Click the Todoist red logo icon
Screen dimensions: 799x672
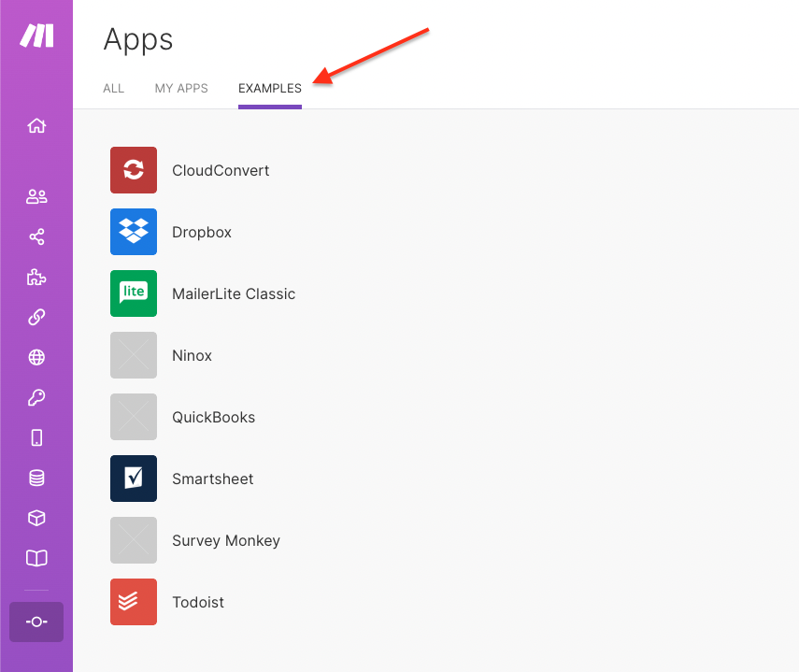pos(134,602)
